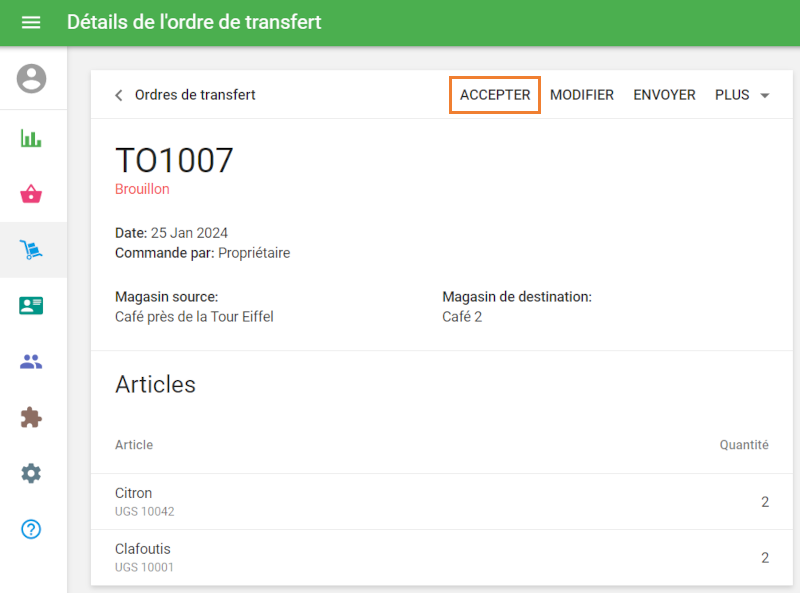This screenshot has width=800, height=593.
Task: Select the inventory management cart icon
Action: [x=32, y=250]
